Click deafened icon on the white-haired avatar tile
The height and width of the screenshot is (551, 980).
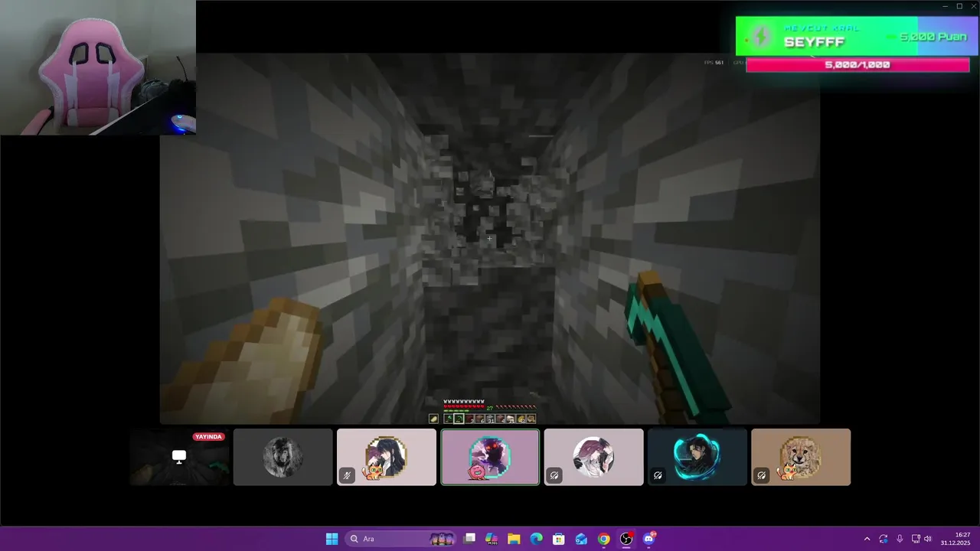pos(554,475)
